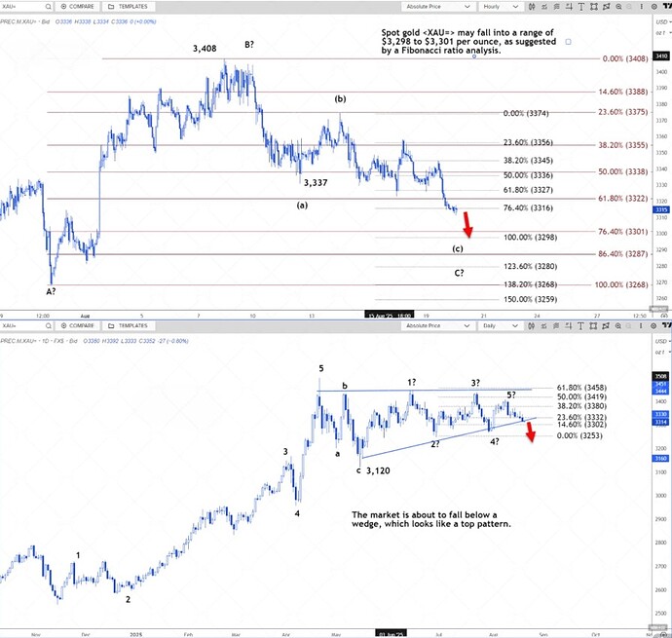The width and height of the screenshot is (672, 638).
Task: Click the 01 Jun '25 time axis marker
Action: click(391, 634)
